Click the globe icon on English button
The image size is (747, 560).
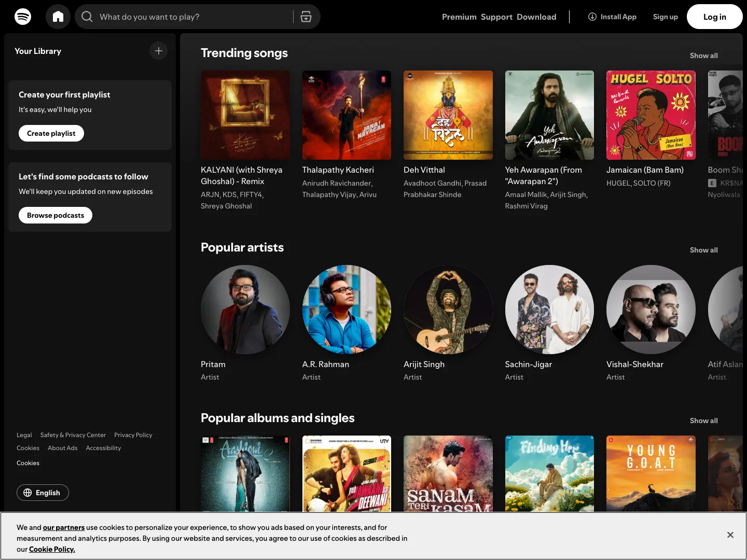(27, 493)
